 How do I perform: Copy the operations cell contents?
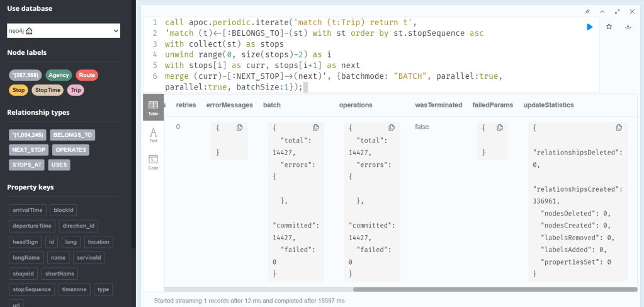[x=391, y=128]
